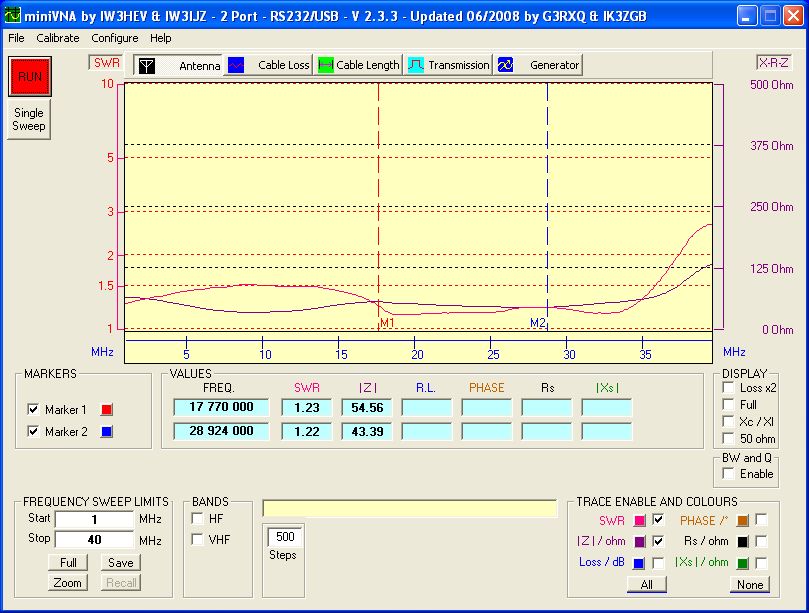809x613 pixels.
Task: Click the Zoom sweep limits button
Action: pyautogui.click(x=68, y=583)
